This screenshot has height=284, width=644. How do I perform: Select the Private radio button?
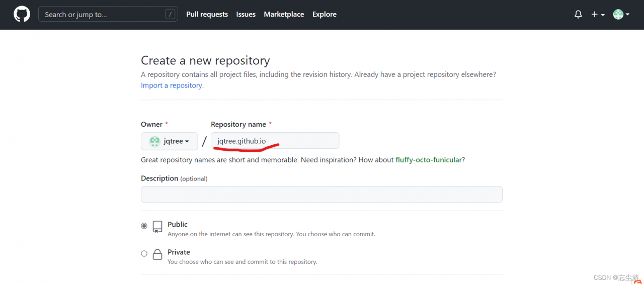[x=144, y=254]
